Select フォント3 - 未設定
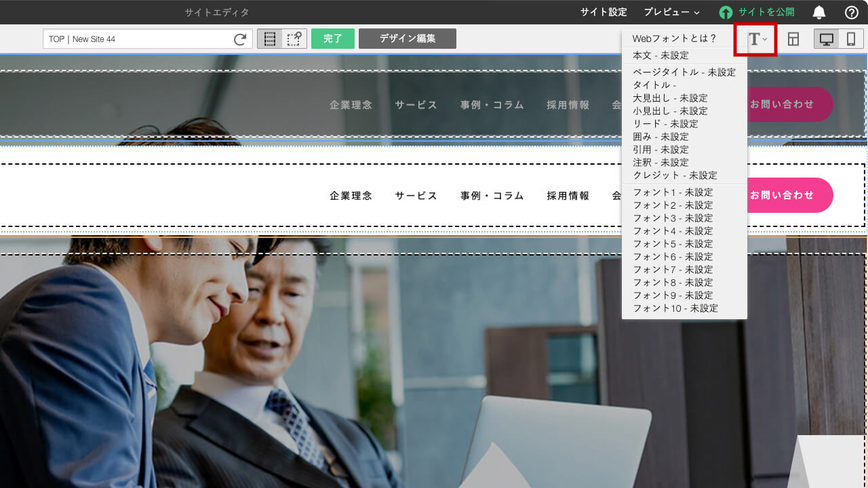The image size is (868, 488). (x=673, y=218)
